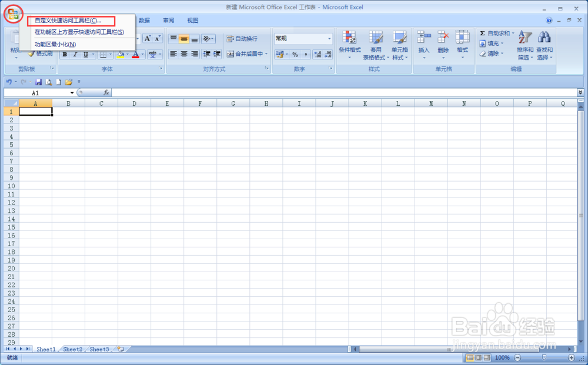Click Undo in quick access toolbar
Viewport: 588px width, 365px height.
9,82
